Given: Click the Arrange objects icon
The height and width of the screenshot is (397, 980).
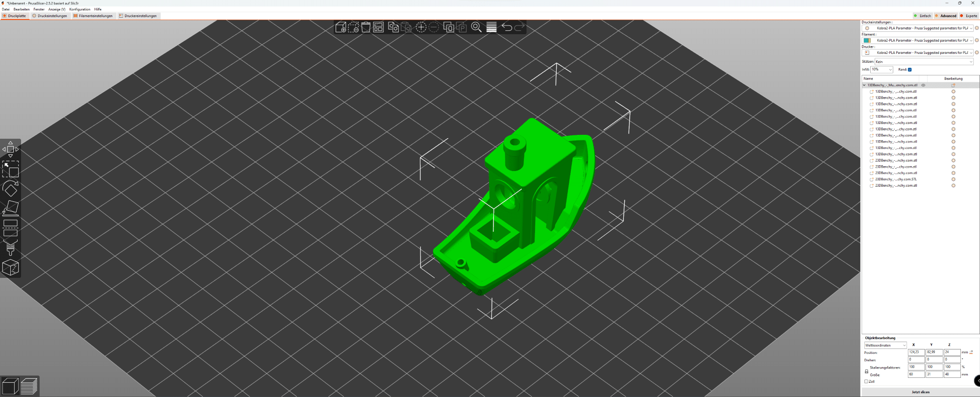Looking at the screenshot, I should pyautogui.click(x=378, y=27).
